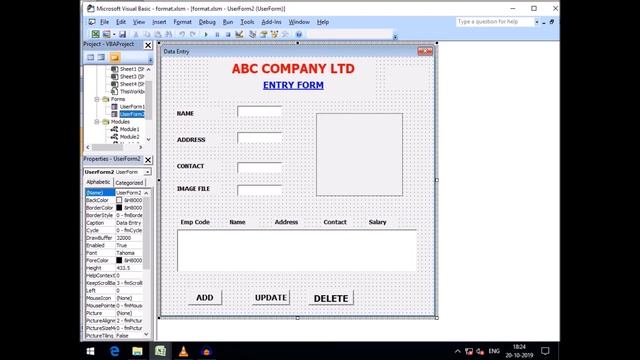Image resolution: width=640 pixels, height=360 pixels.
Task: Click the Paste toolbar icon
Action: [x=158, y=34]
